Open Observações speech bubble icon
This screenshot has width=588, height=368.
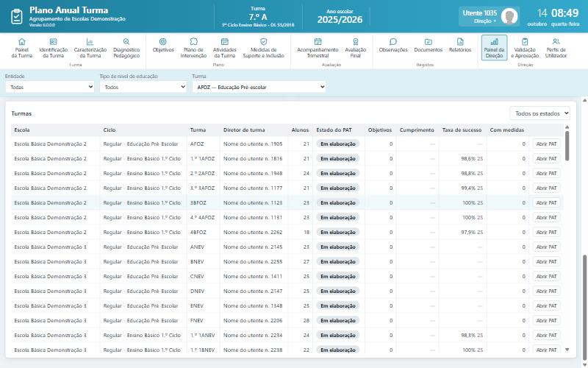[x=393, y=42]
